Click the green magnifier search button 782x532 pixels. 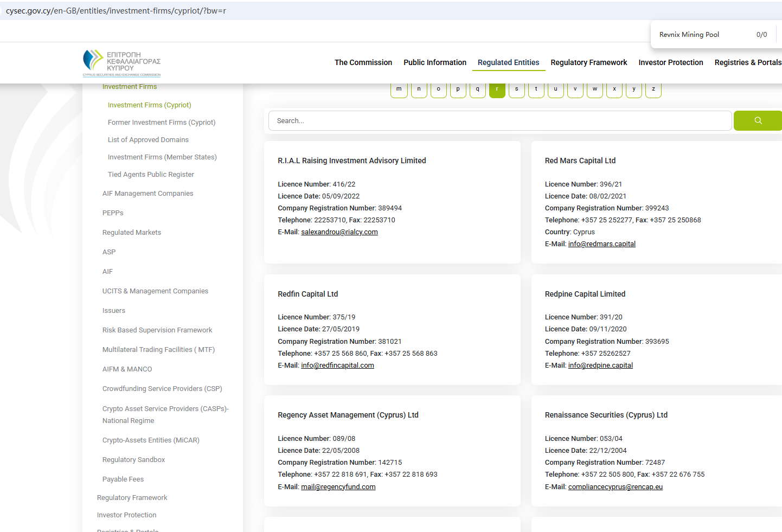tap(758, 120)
